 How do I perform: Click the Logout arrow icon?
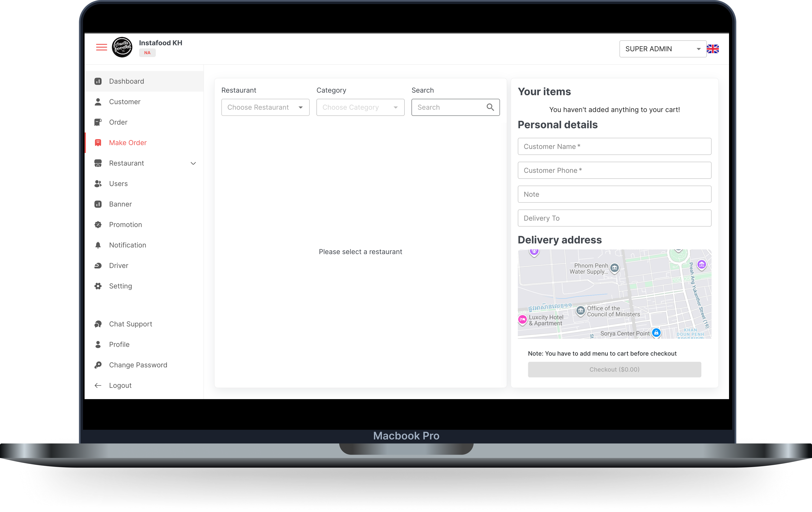point(98,385)
